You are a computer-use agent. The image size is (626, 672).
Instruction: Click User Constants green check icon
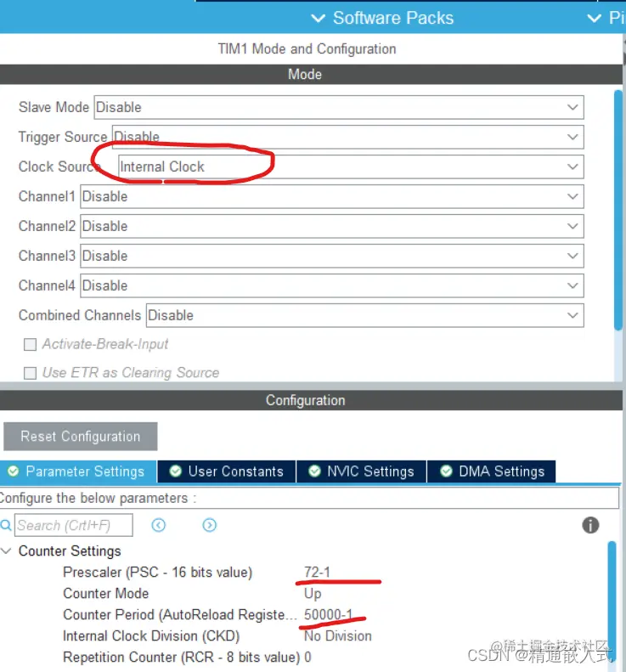click(x=175, y=472)
